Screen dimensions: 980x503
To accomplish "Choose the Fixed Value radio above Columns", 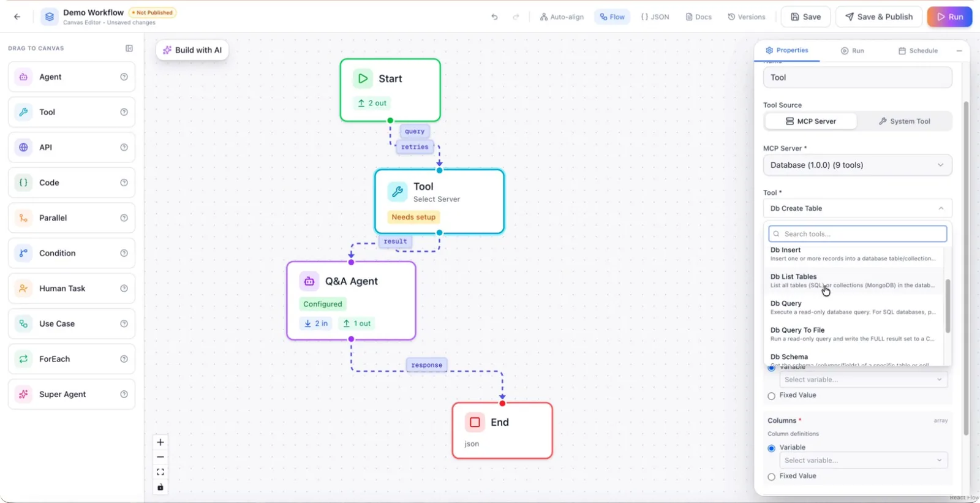I will point(771,396).
